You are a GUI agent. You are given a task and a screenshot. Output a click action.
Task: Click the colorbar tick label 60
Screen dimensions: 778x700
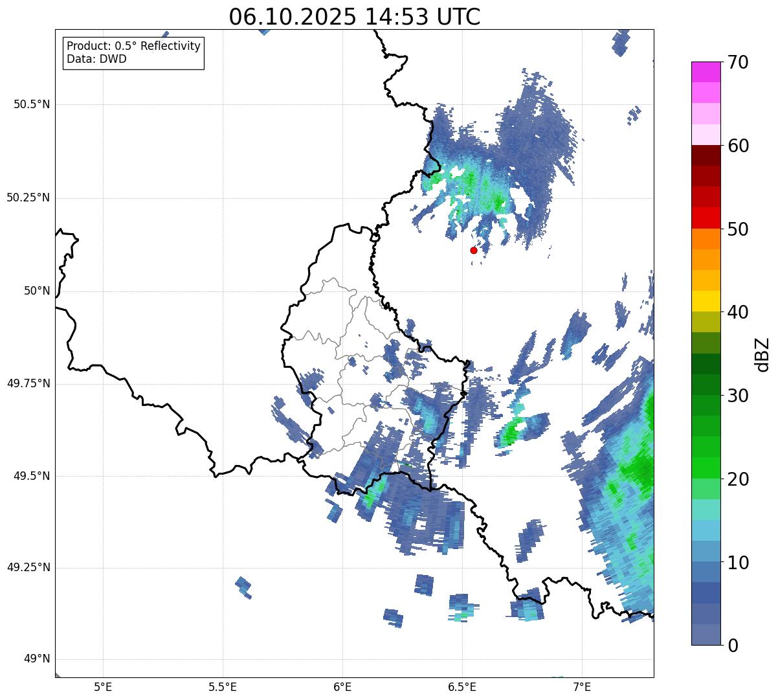(738, 146)
